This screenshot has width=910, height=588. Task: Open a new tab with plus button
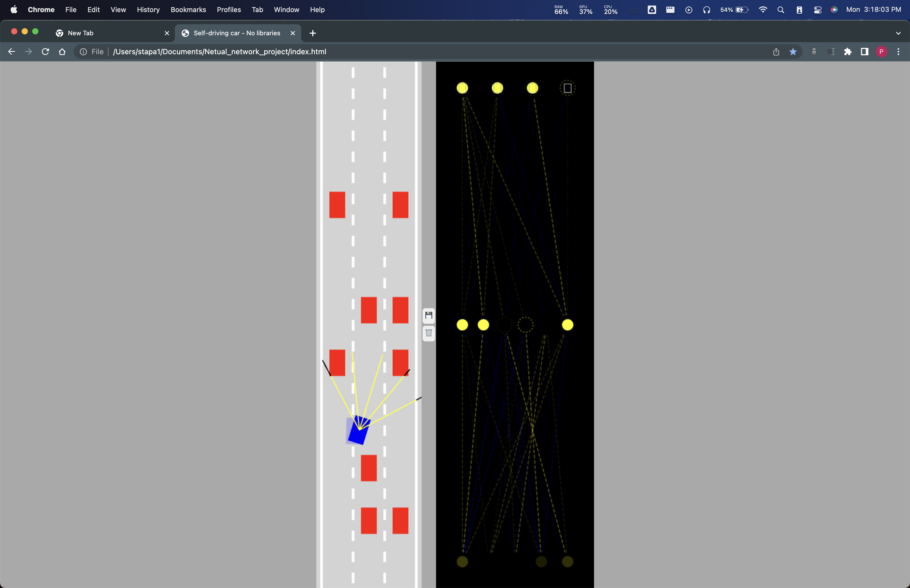[x=313, y=33]
